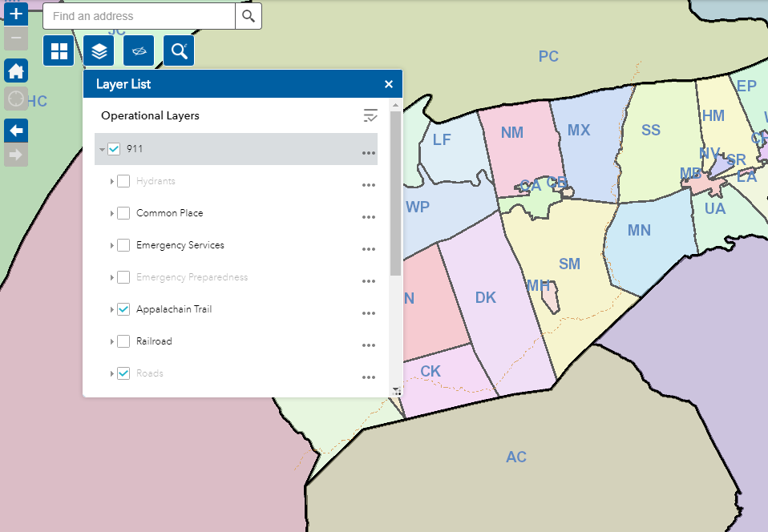This screenshot has height=532, width=768.
Task: Click the DK district on map
Action: tap(485, 297)
